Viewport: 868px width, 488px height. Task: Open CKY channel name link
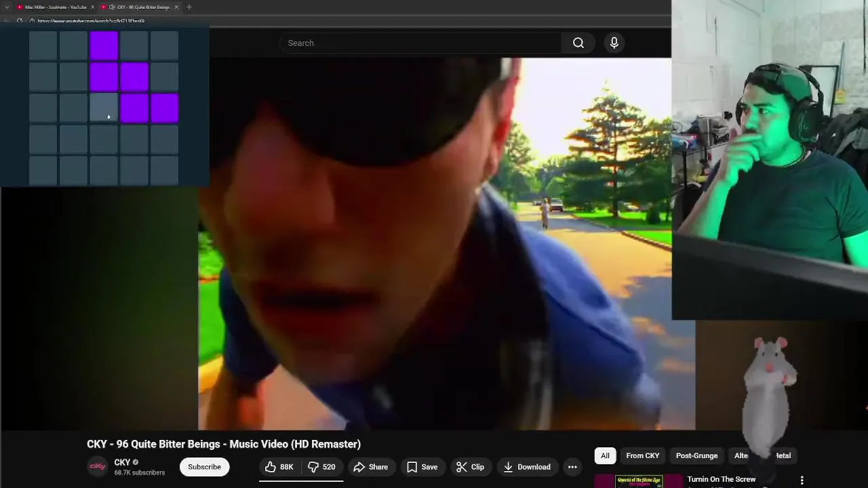pyautogui.click(x=122, y=462)
